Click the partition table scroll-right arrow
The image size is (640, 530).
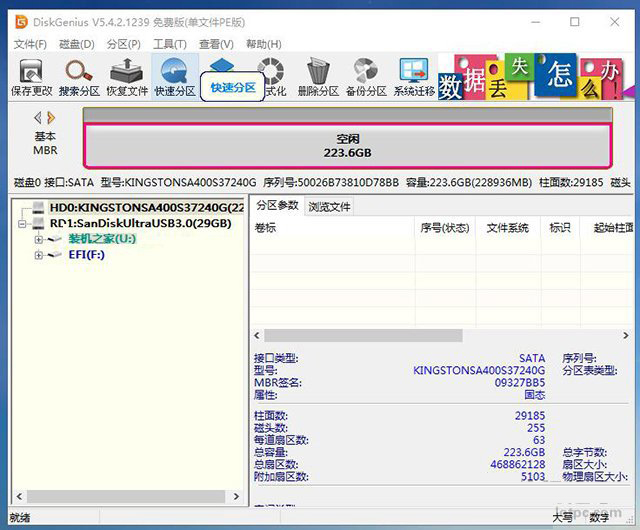[x=626, y=336]
